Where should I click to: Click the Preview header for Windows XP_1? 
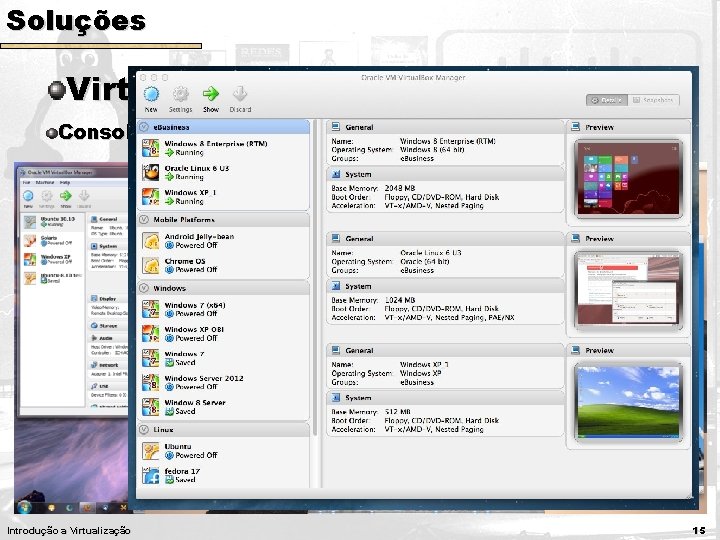628,350
